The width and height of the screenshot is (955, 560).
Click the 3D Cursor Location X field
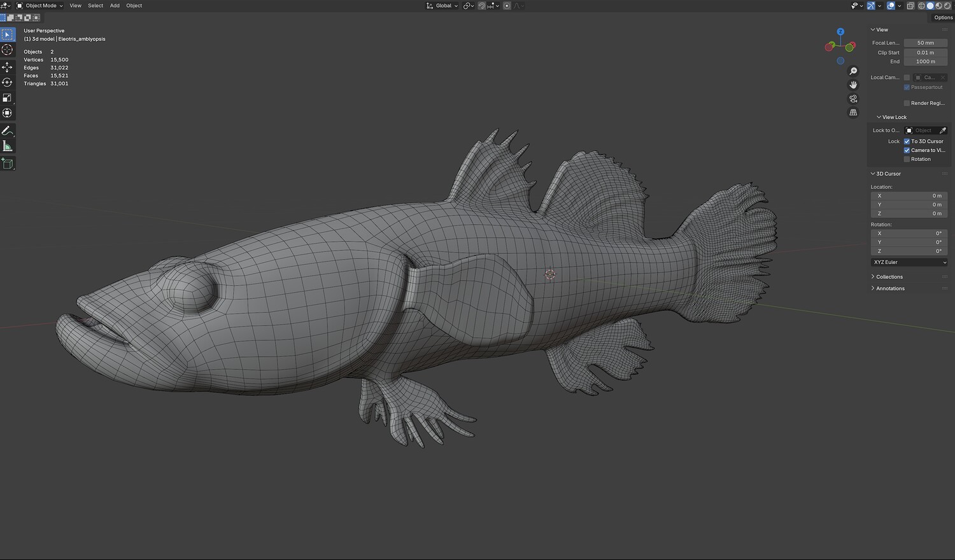tap(909, 196)
